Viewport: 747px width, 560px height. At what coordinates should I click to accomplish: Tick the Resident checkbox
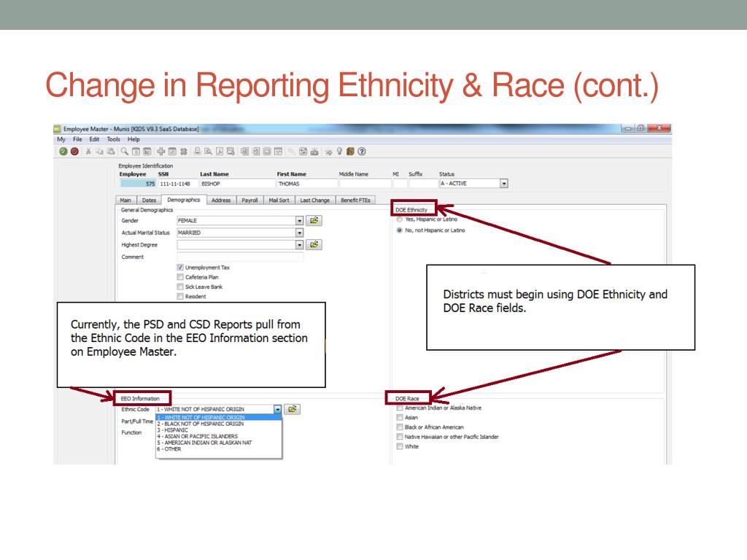(x=180, y=296)
